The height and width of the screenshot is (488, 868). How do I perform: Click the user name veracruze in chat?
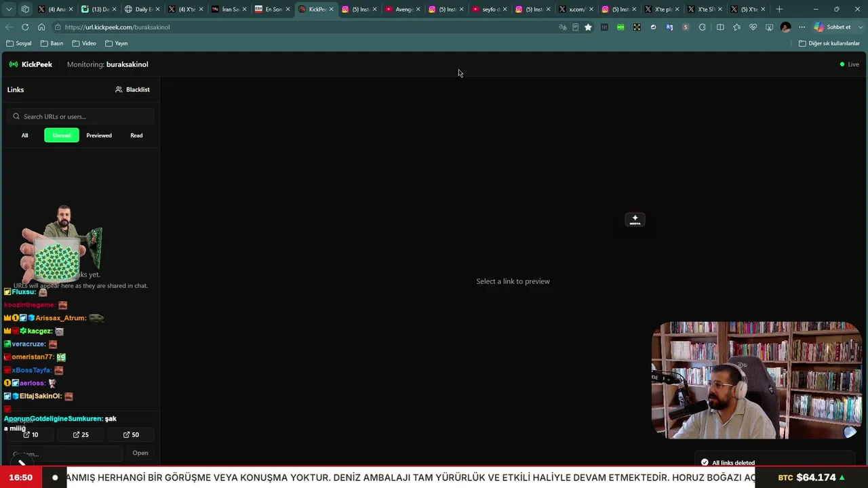click(x=28, y=344)
